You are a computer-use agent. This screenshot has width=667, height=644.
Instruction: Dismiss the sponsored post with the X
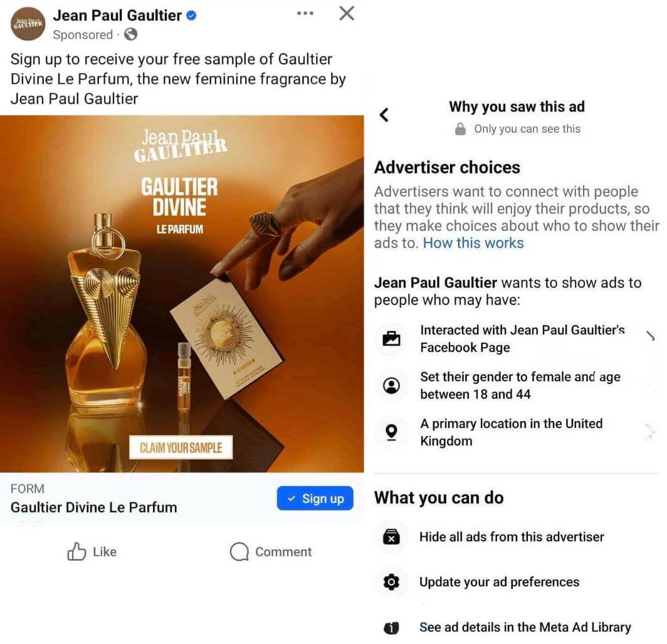pyautogui.click(x=347, y=13)
